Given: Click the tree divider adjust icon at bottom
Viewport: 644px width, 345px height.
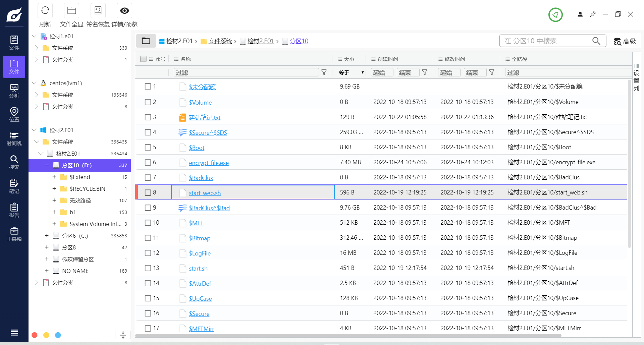Looking at the screenshot, I should click(x=123, y=335).
